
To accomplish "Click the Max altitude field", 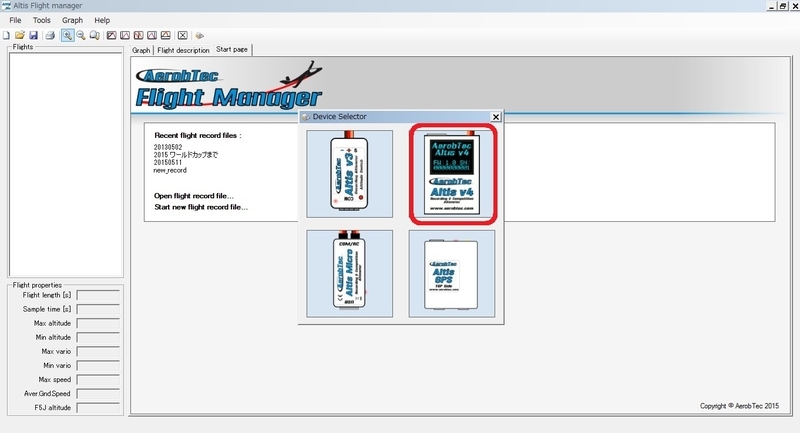I will (98, 323).
